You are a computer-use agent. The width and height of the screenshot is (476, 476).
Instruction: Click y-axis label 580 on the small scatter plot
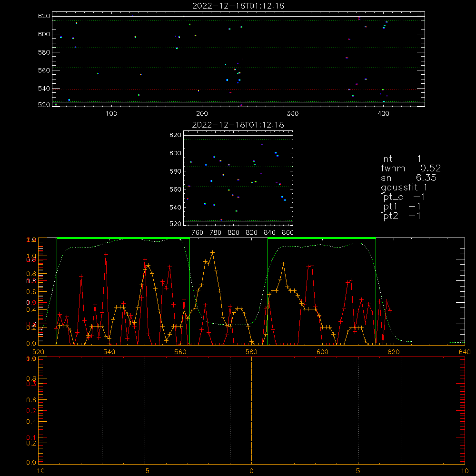point(175,171)
